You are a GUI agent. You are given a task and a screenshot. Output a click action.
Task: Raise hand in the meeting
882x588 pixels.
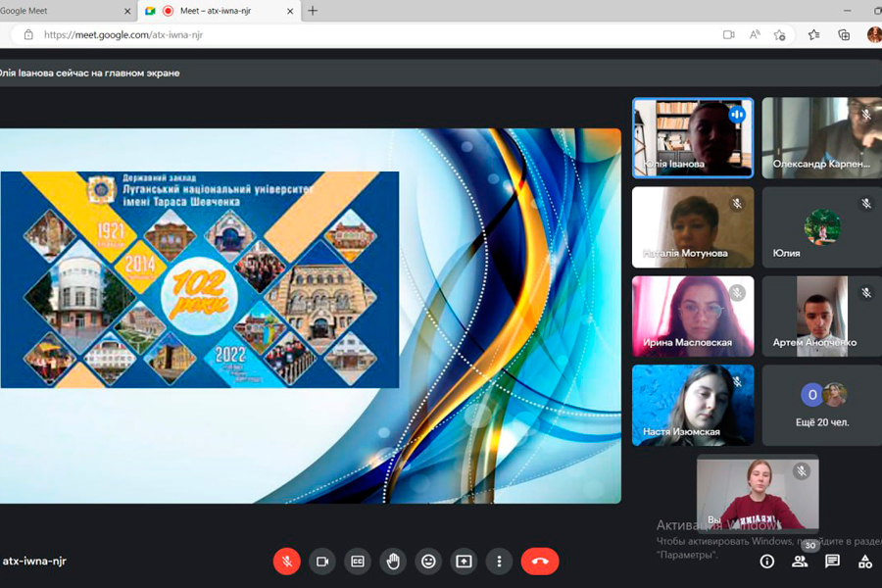pyautogui.click(x=393, y=562)
